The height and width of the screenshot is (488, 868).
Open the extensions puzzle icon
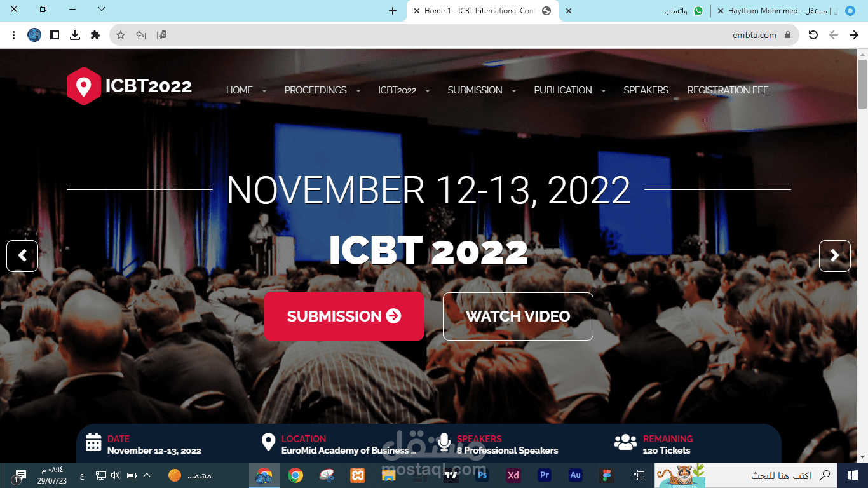(95, 35)
